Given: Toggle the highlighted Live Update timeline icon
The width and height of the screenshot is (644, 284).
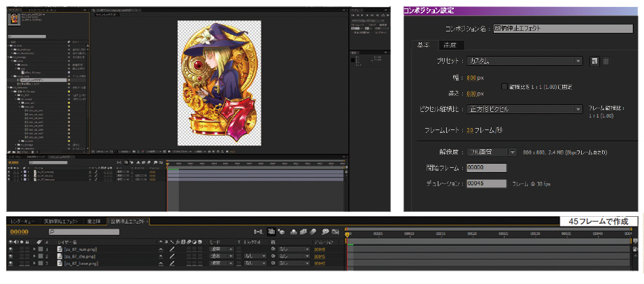Looking at the screenshot, I should pos(271,232).
